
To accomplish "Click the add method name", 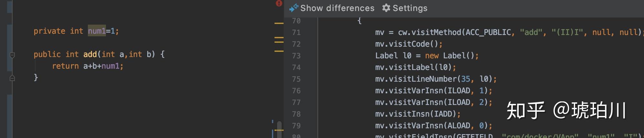I will pyautogui.click(x=90, y=54).
